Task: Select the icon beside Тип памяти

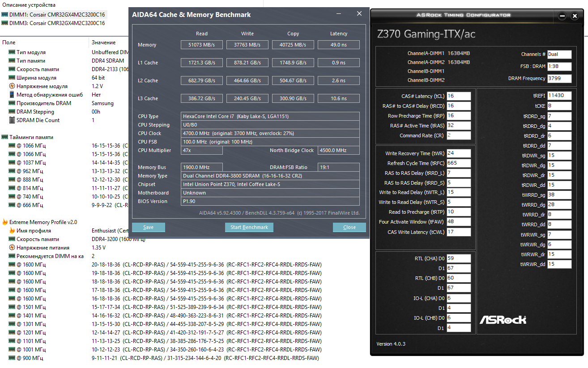Action: click(12, 61)
